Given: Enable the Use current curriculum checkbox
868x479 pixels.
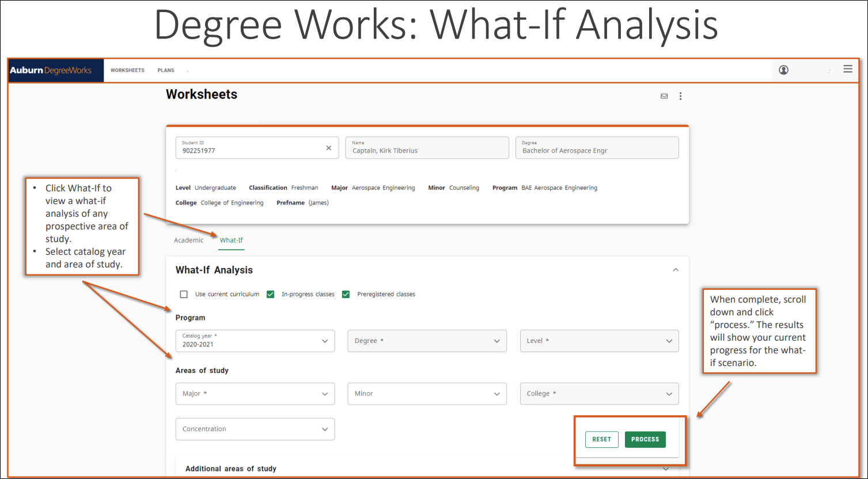Looking at the screenshot, I should (x=184, y=294).
